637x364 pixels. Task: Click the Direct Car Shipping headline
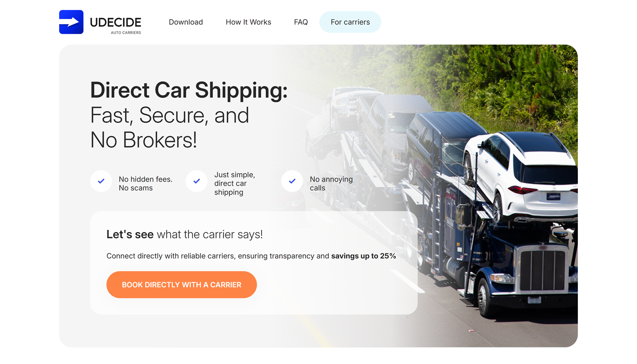[x=189, y=90]
